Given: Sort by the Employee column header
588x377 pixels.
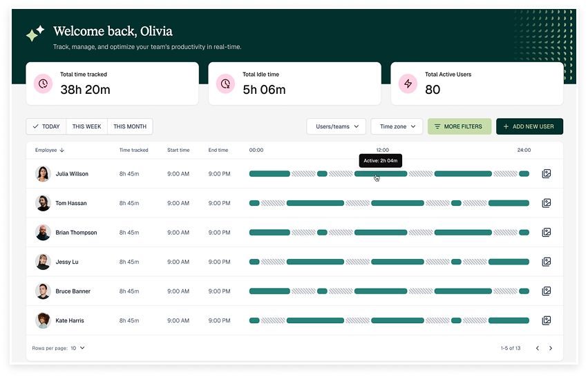Looking at the screenshot, I should pos(50,150).
